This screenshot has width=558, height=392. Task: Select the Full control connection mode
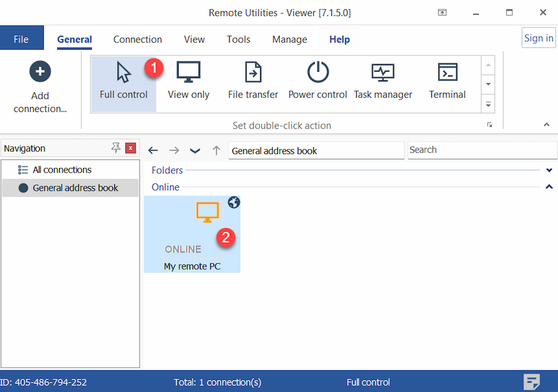tap(123, 79)
